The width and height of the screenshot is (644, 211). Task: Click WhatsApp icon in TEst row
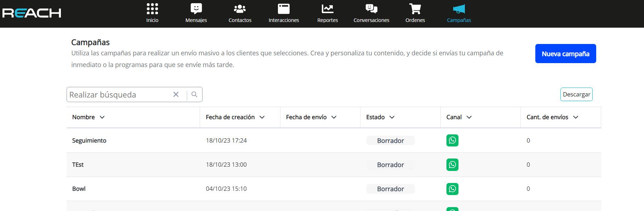452,165
